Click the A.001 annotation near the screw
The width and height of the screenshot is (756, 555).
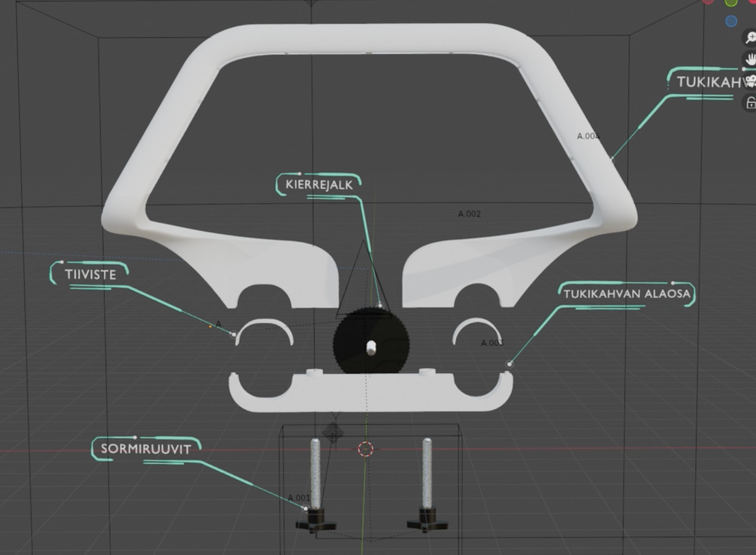click(x=298, y=498)
